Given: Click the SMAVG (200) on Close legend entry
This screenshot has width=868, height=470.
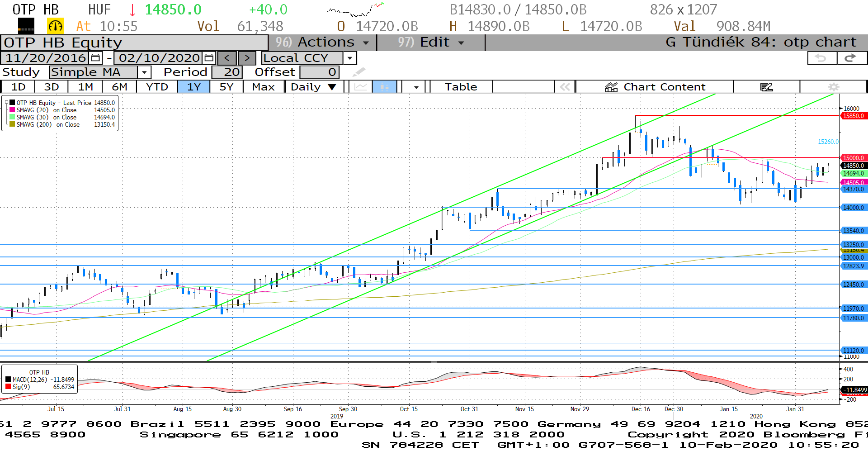Looking at the screenshot, I should pos(48,124).
